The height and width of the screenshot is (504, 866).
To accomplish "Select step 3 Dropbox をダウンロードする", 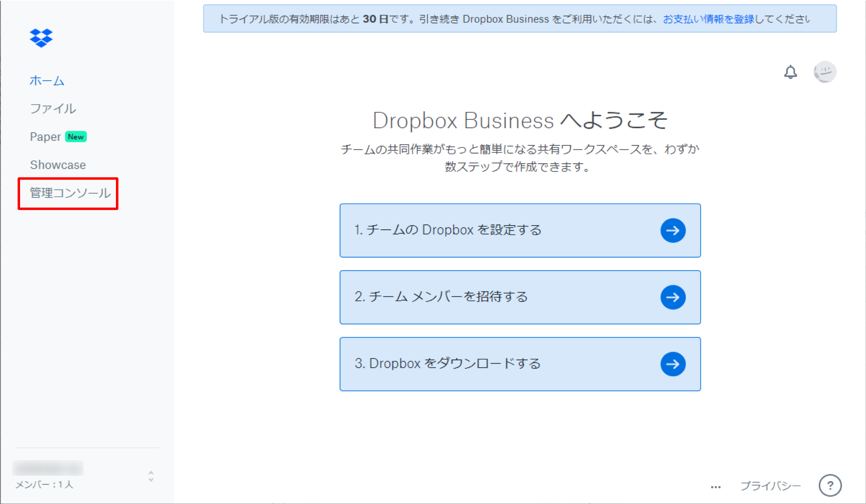I will (x=520, y=364).
